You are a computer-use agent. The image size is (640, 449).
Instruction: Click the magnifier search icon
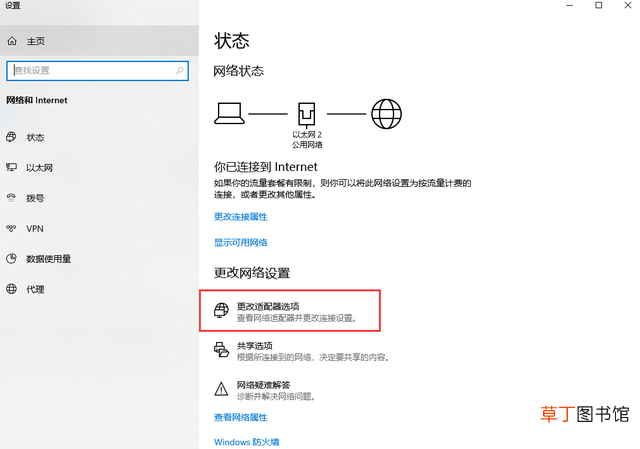[x=179, y=71]
